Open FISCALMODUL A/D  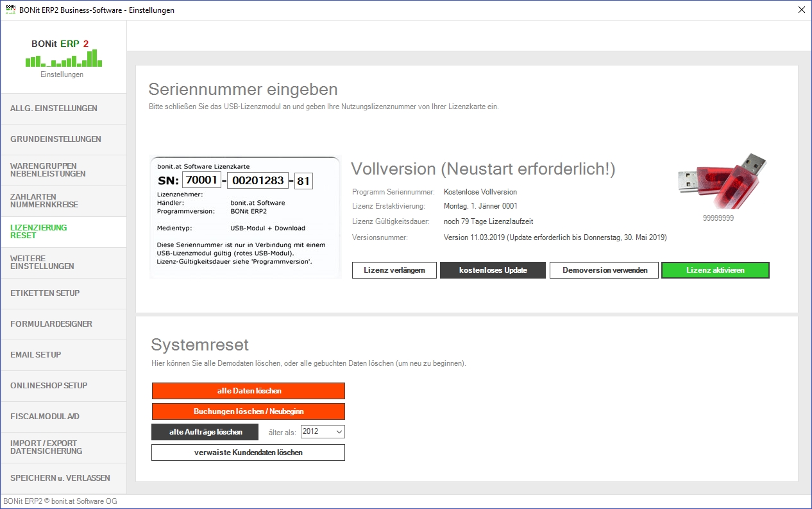pos(63,417)
